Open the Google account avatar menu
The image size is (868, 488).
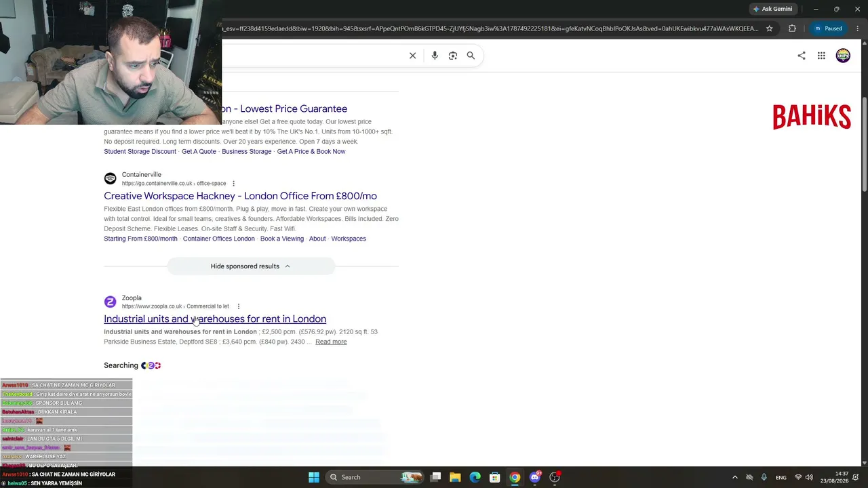click(843, 56)
